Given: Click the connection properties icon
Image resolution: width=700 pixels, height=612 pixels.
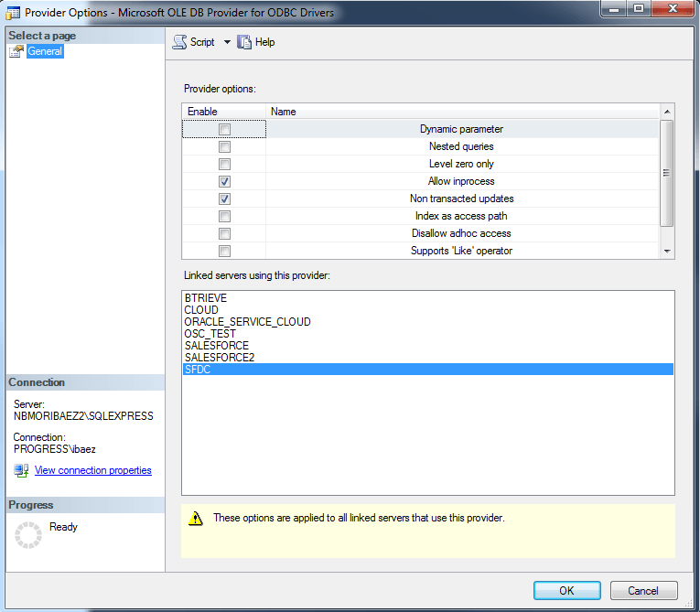Looking at the screenshot, I should 21,470.
